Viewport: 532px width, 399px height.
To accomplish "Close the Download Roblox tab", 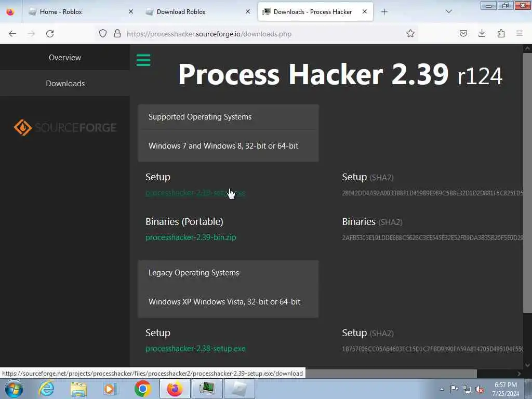I will [x=248, y=11].
